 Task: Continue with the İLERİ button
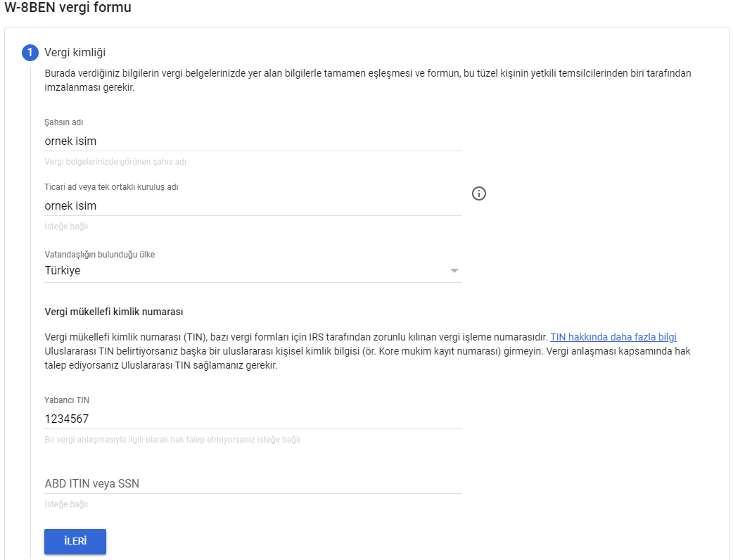pos(75,541)
